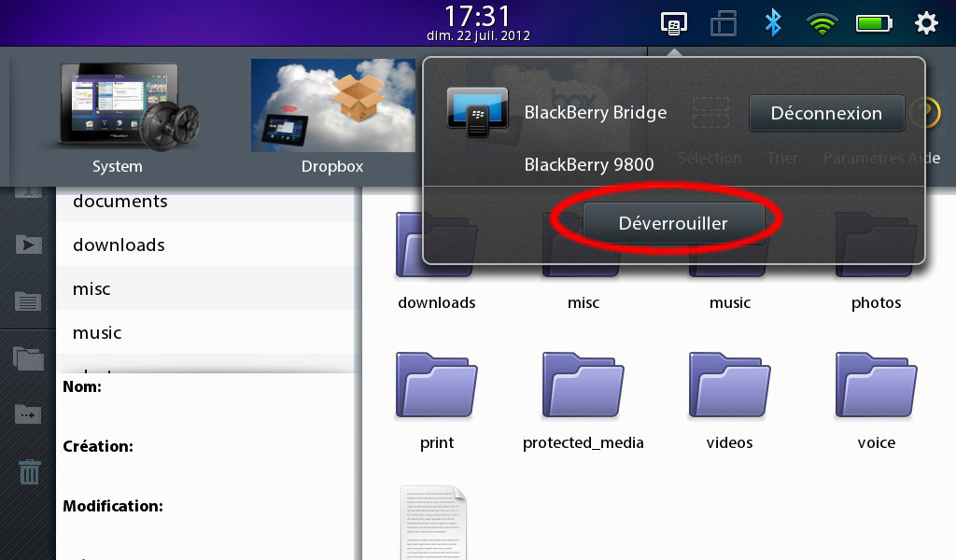Tap the date dim. 22 juil. 2012
This screenshot has height=560, width=956.
[x=478, y=36]
